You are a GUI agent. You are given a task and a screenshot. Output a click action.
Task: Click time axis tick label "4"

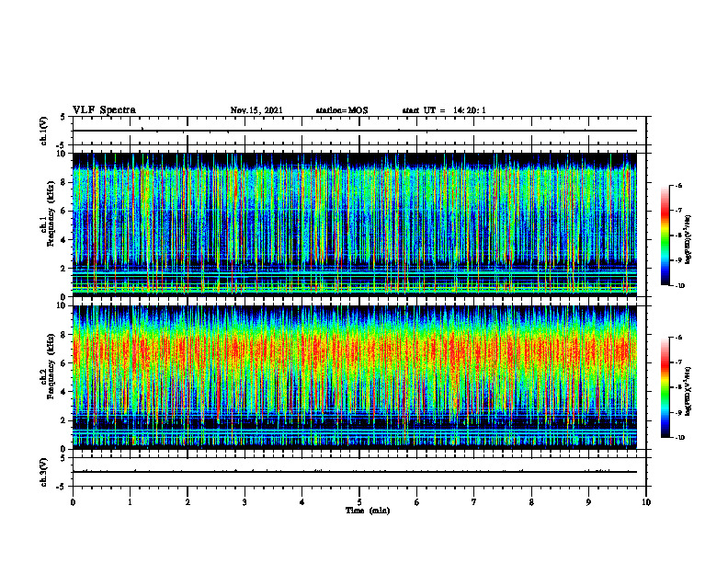(x=302, y=502)
